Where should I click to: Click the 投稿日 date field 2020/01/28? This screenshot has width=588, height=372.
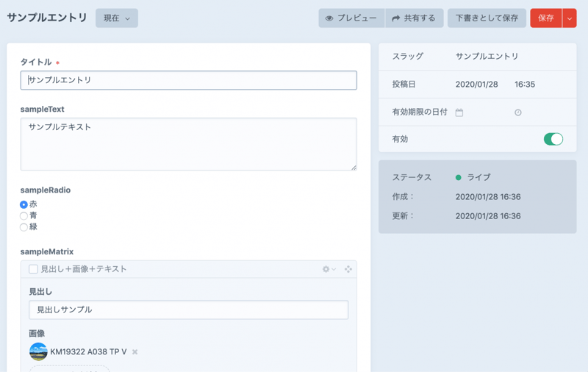(x=476, y=85)
